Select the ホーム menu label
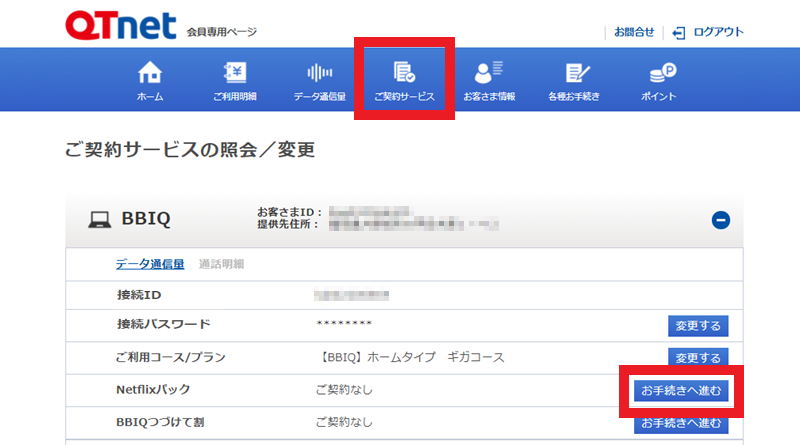 click(x=149, y=96)
